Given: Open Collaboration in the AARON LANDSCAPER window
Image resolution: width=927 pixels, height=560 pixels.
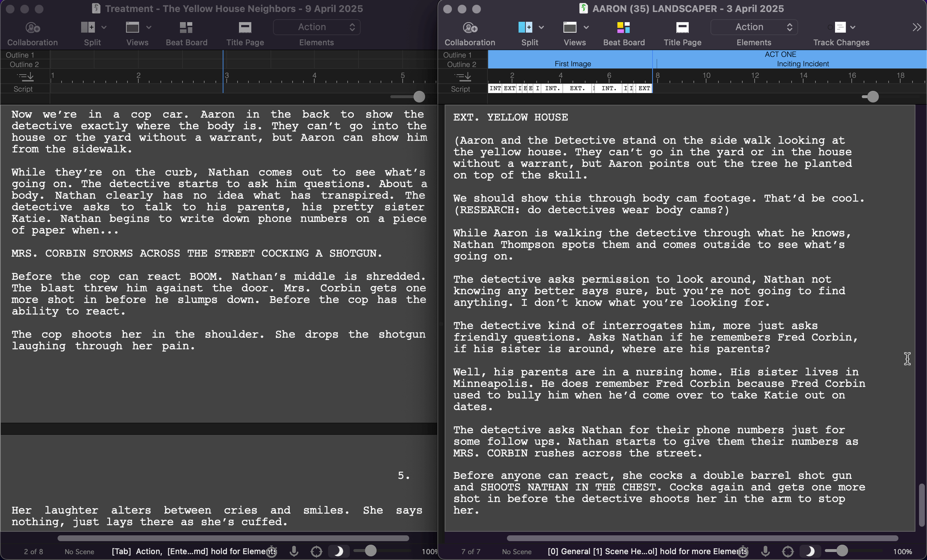Looking at the screenshot, I should (x=469, y=27).
